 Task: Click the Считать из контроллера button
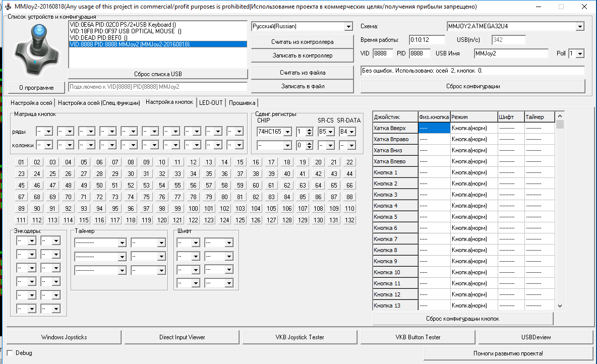[x=302, y=41]
